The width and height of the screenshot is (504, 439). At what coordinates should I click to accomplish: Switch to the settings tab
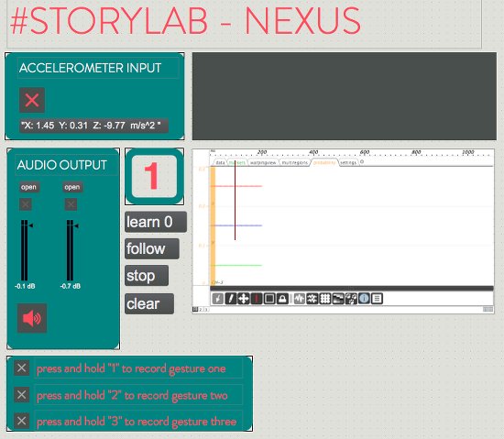point(348,162)
